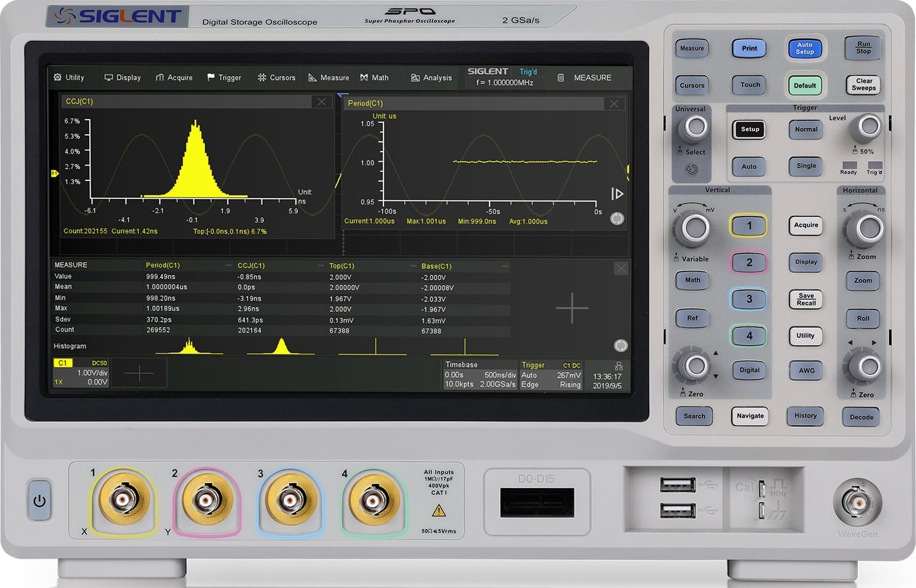Toggle channel 2 pink button

click(749, 262)
